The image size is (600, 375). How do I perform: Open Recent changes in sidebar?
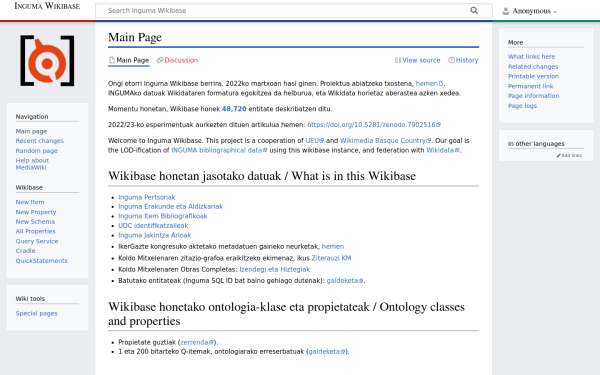[x=39, y=141]
